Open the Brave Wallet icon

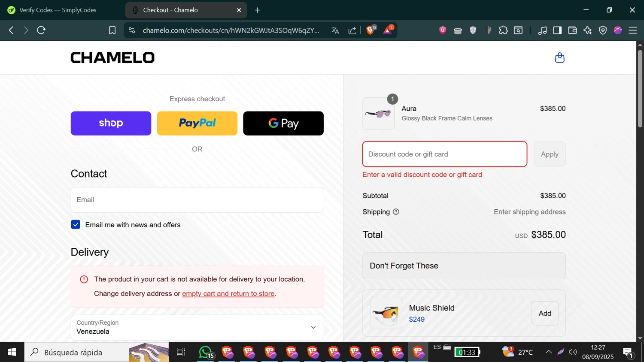(572, 30)
